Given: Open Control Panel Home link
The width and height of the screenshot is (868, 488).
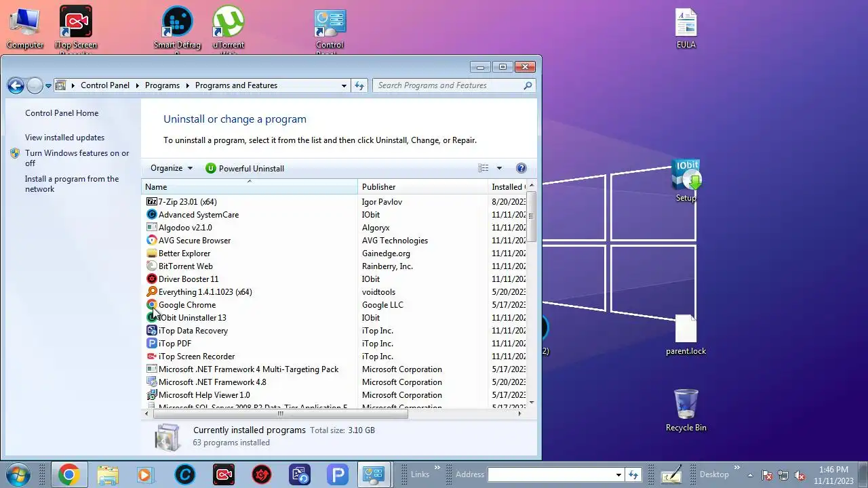Looking at the screenshot, I should (x=62, y=113).
